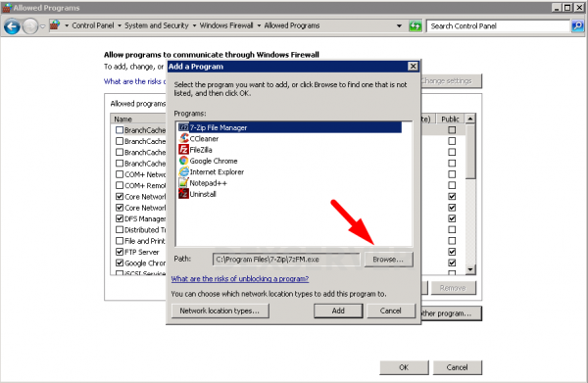Click the Remove button

pyautogui.click(x=453, y=288)
